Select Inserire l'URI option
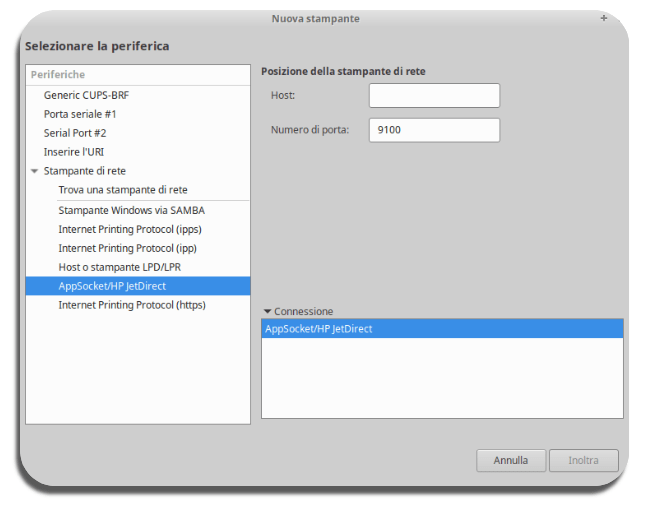649x510 pixels. click(73, 152)
